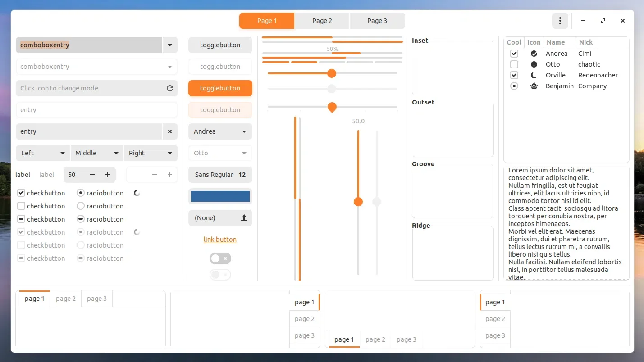Select page 3 tab in bottom-left notebook
This screenshot has width=644, height=362.
pos(97,299)
